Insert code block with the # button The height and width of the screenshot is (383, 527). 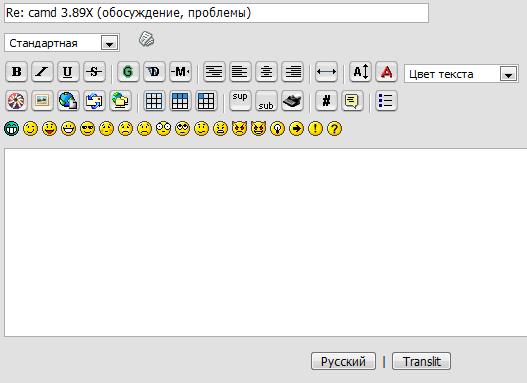pos(326,100)
